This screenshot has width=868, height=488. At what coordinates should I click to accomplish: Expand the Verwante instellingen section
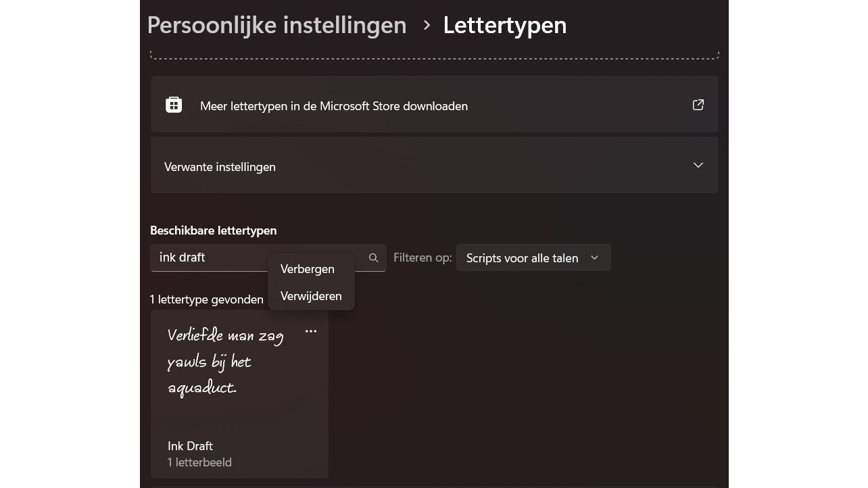[434, 165]
